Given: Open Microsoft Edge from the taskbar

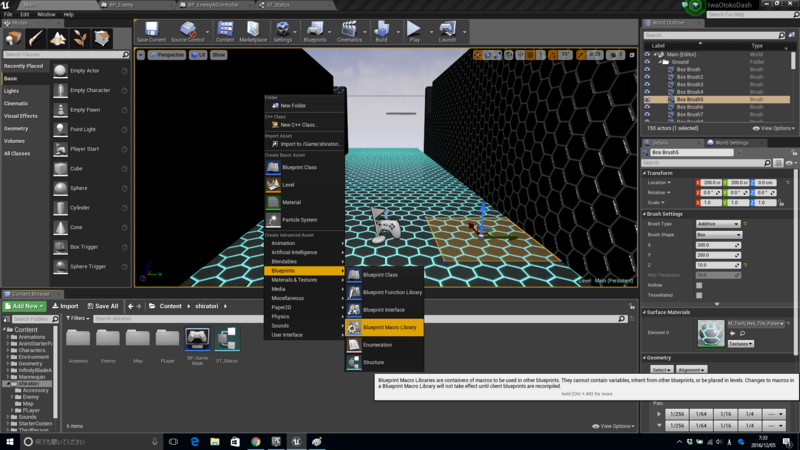Looking at the screenshot, I should pyautogui.click(x=194, y=442).
